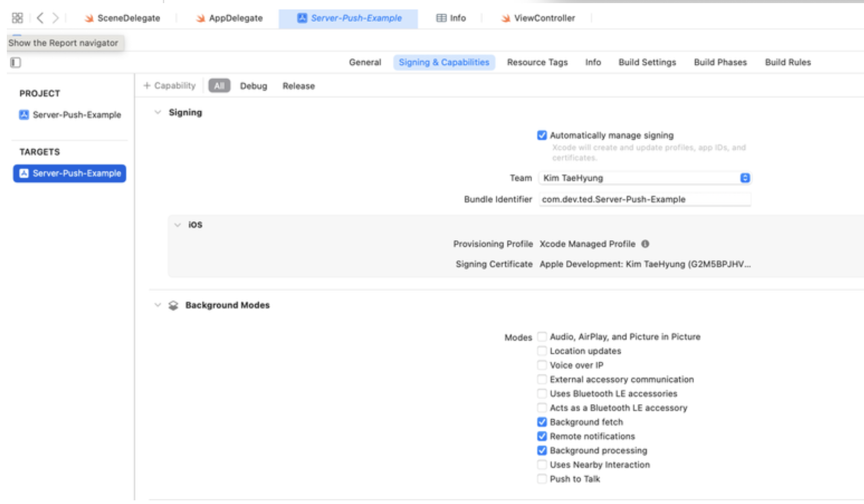Enable Acts as a Bluetooth LE accessory
Viewport: 864px width, 504px height.
coord(542,408)
